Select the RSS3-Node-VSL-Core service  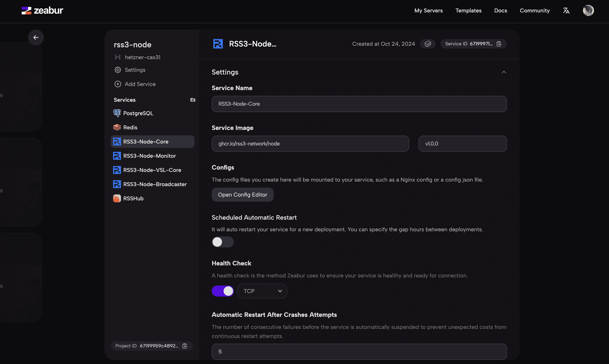point(152,170)
